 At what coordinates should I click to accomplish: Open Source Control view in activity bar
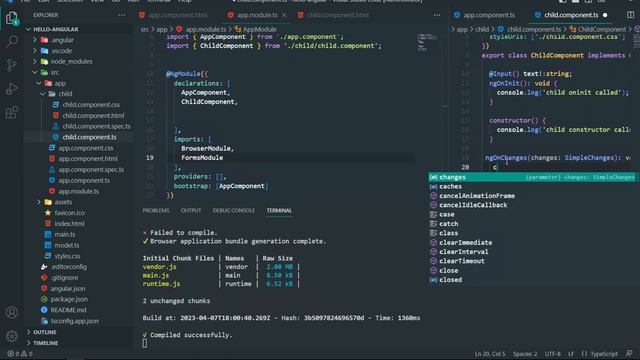(x=12, y=65)
